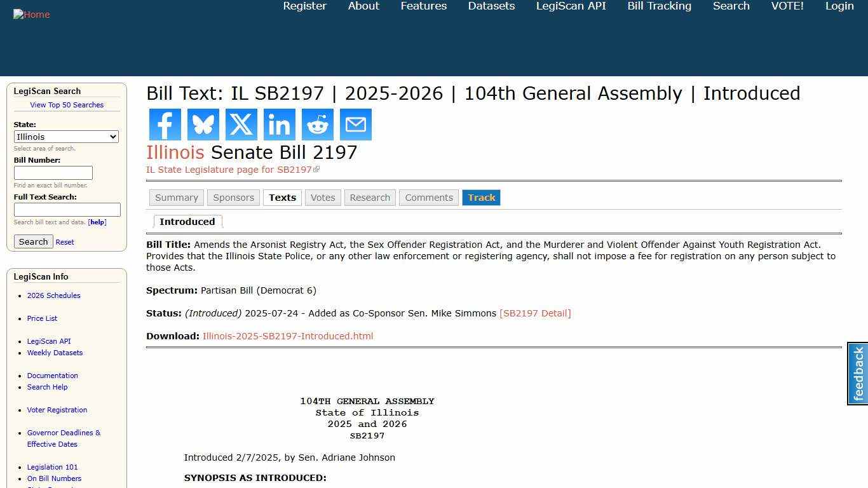The height and width of the screenshot is (488, 868).
Task: Open the feedback panel on the right
Action: tap(857, 374)
